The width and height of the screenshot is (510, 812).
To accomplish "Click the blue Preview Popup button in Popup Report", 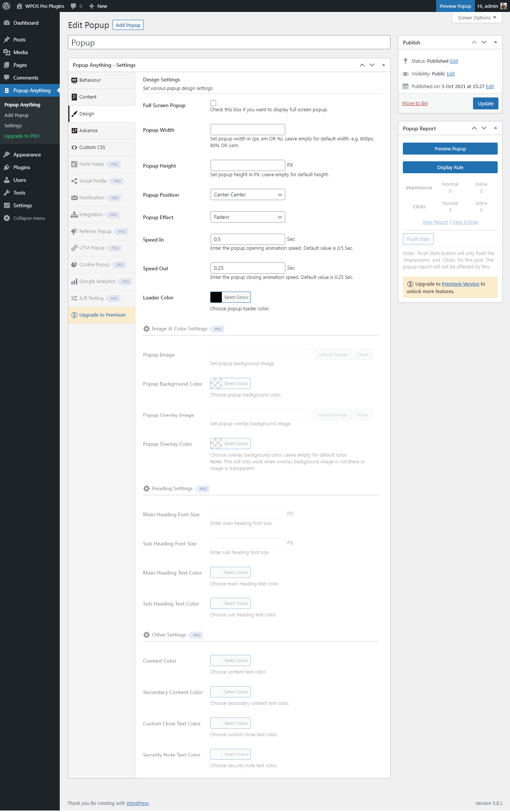I will 450,149.
